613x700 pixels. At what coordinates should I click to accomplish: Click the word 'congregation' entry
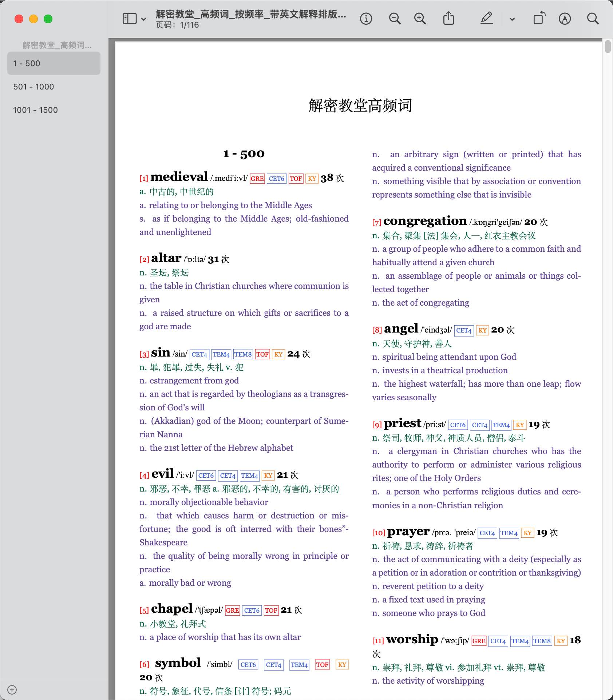[x=425, y=221]
